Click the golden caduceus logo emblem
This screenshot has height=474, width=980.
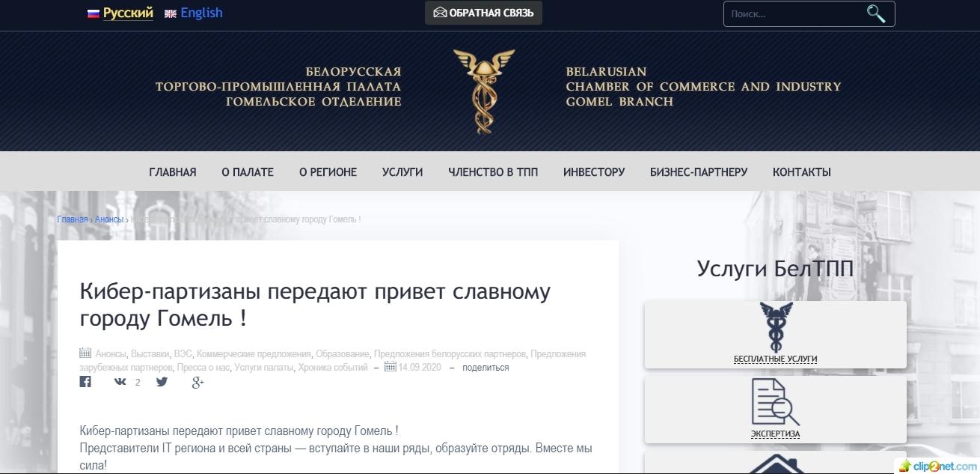[484, 90]
